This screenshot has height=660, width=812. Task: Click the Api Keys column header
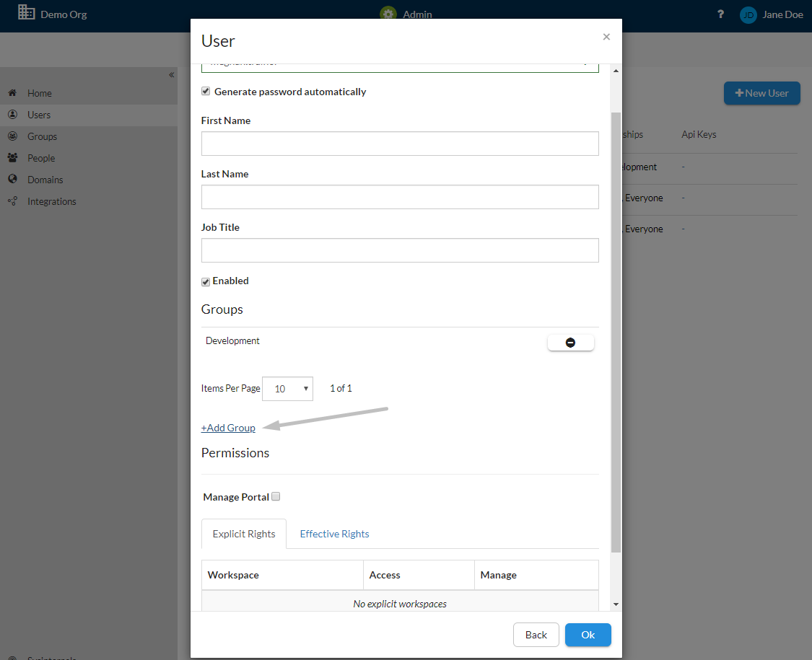click(x=699, y=135)
